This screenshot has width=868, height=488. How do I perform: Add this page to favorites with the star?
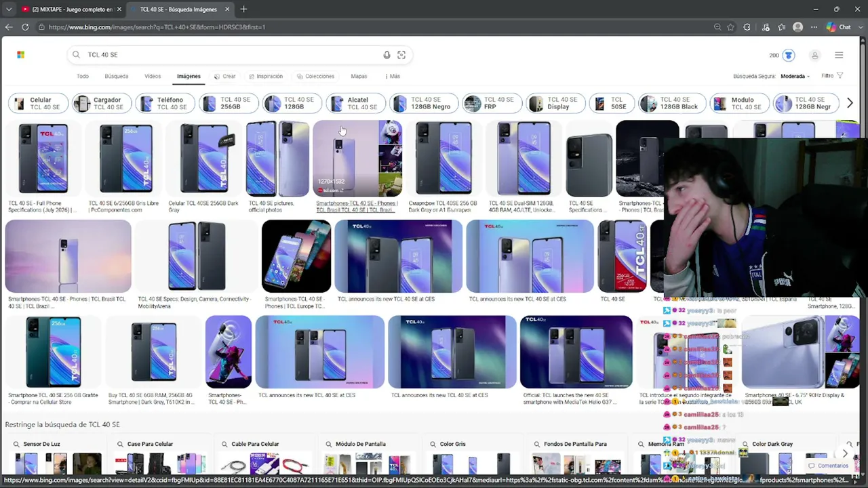pyautogui.click(x=730, y=27)
